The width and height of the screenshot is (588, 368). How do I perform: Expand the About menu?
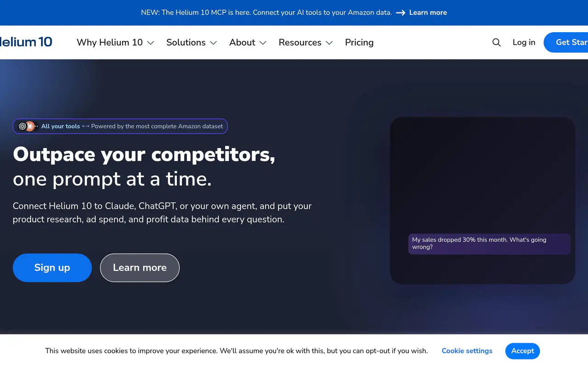[248, 42]
